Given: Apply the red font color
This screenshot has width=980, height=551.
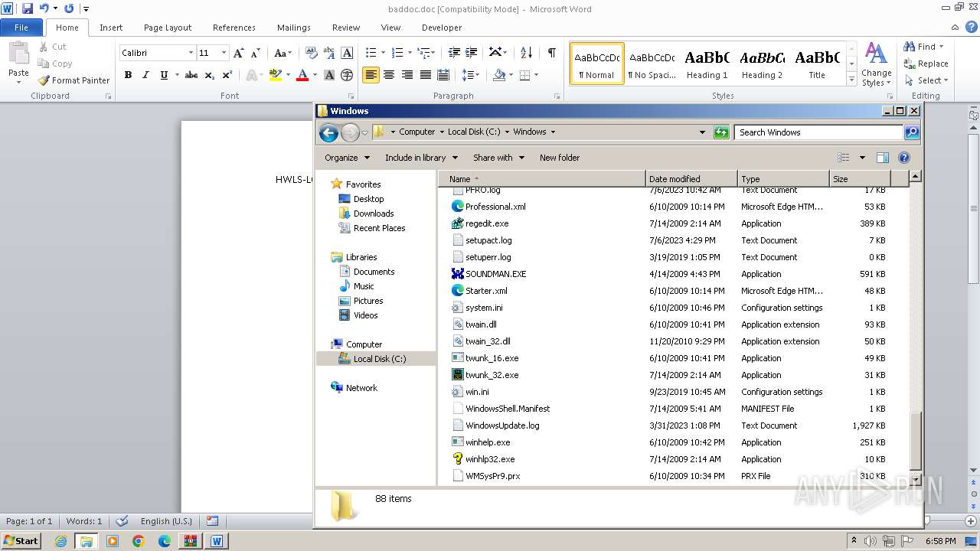Looking at the screenshot, I should click(302, 75).
